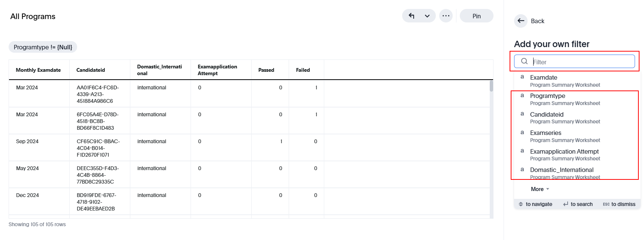
Task: Click the text type icon beside Examdate
Action: 522,77
